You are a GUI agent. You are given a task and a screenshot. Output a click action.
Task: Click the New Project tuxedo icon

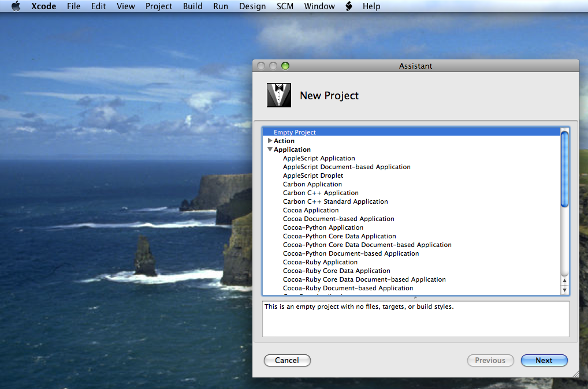pyautogui.click(x=278, y=95)
